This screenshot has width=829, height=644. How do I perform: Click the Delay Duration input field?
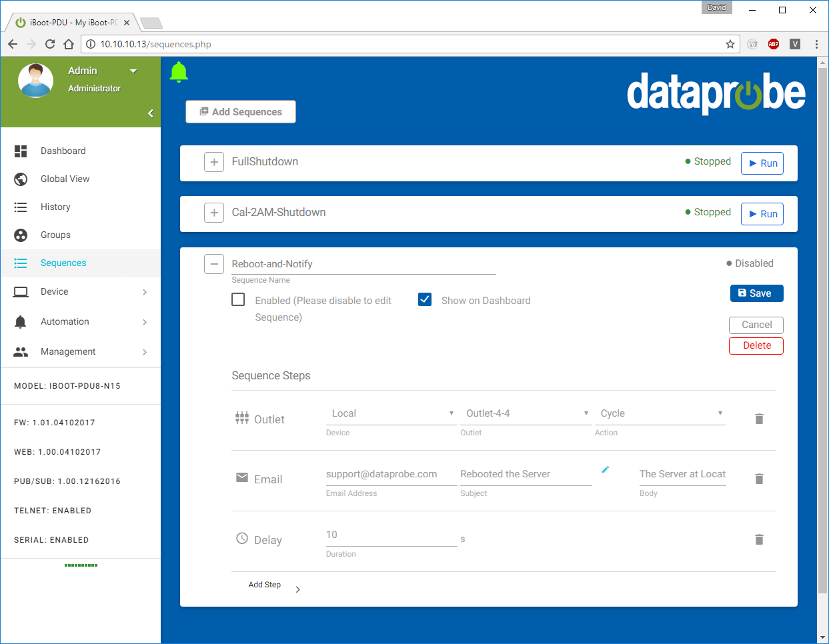391,535
